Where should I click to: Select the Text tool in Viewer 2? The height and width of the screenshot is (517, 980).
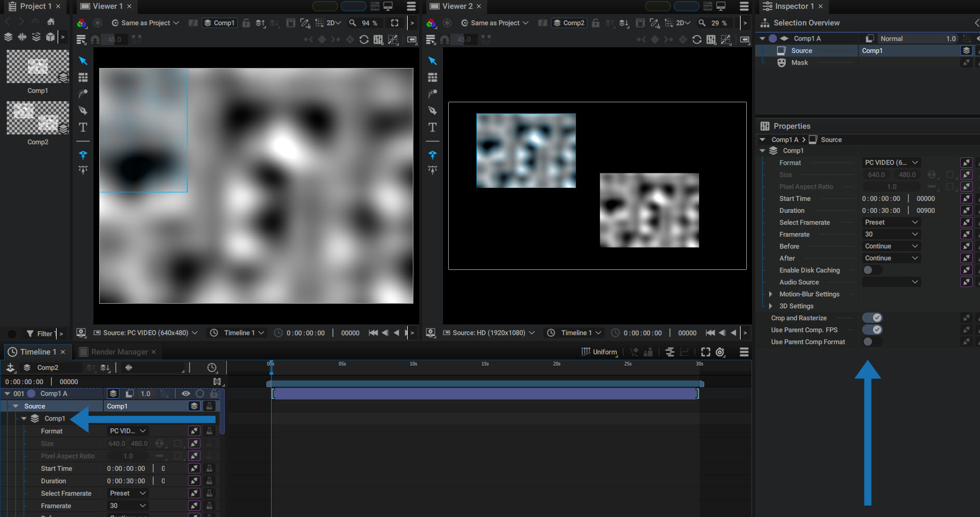click(x=433, y=127)
